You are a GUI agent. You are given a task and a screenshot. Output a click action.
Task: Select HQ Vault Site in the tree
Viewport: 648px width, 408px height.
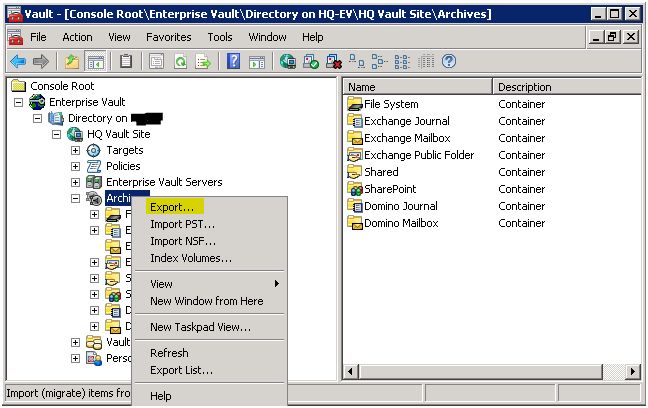point(119,134)
